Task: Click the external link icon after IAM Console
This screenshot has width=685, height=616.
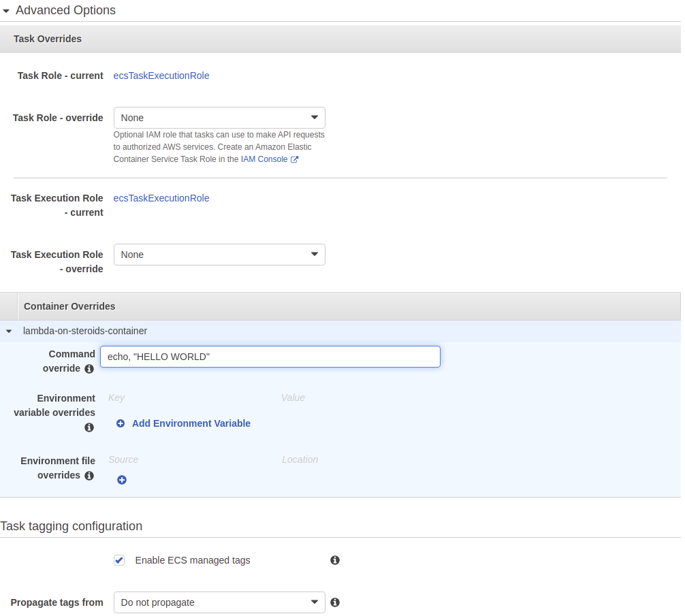Action: [x=295, y=159]
